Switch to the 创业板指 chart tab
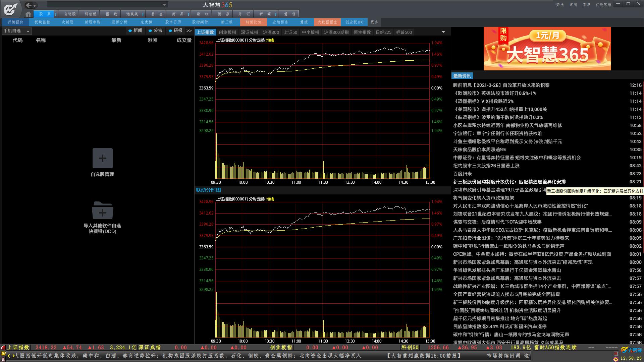The image size is (644, 362). point(227,33)
